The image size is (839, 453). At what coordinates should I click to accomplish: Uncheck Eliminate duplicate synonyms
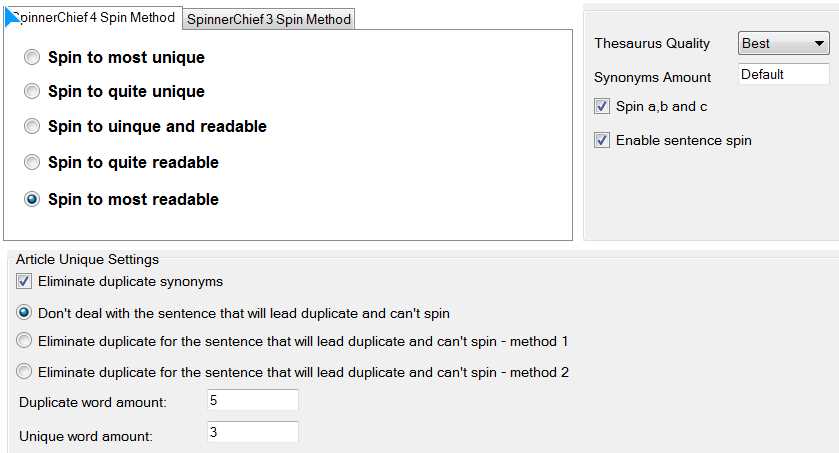25,281
